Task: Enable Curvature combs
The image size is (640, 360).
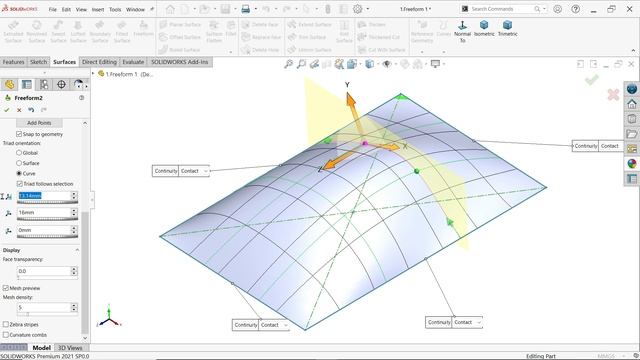Action: click(6, 335)
